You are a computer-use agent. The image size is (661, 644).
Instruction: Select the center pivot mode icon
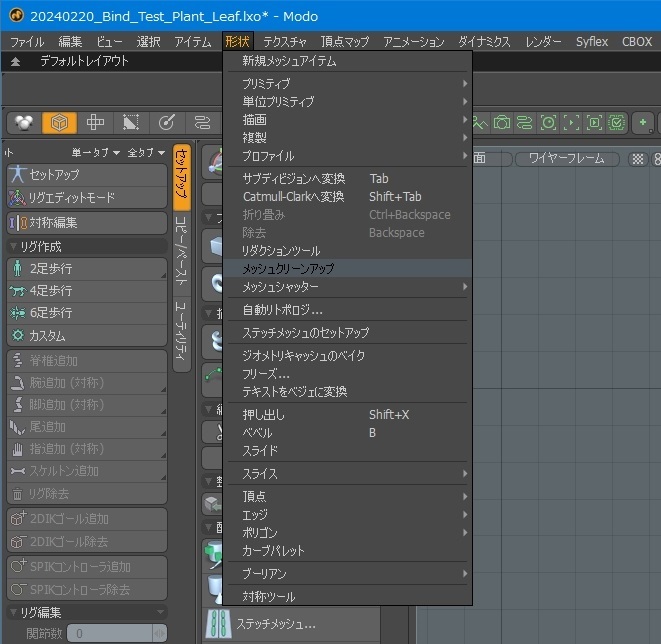[95, 123]
